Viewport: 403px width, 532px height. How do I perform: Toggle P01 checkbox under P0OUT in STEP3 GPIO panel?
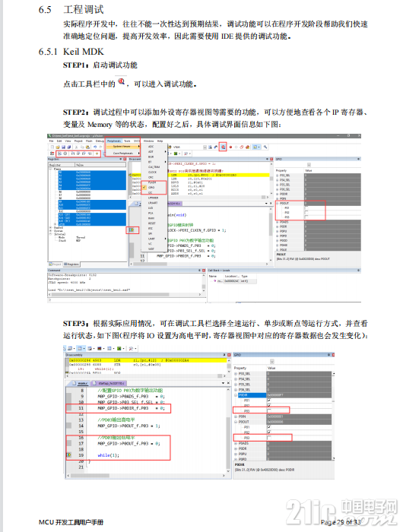[x=269, y=427]
